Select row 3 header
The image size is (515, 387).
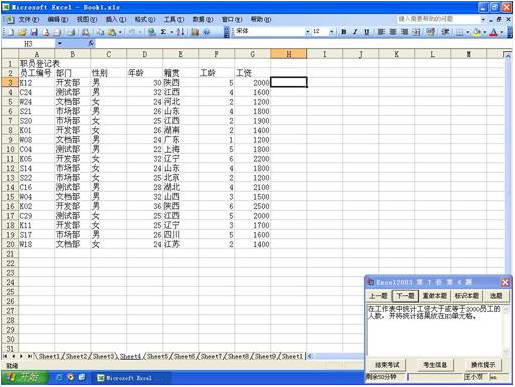click(x=10, y=82)
